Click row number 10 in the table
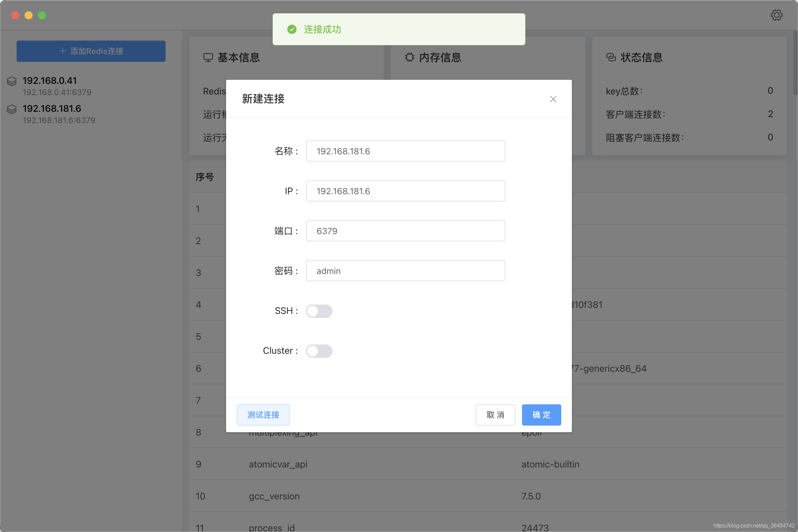798x532 pixels. point(200,496)
